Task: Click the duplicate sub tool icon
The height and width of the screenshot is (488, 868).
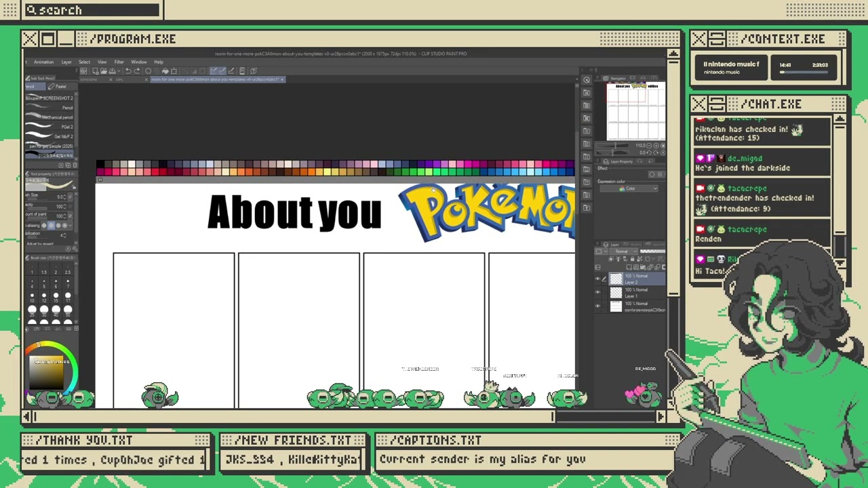Action: 68,165
